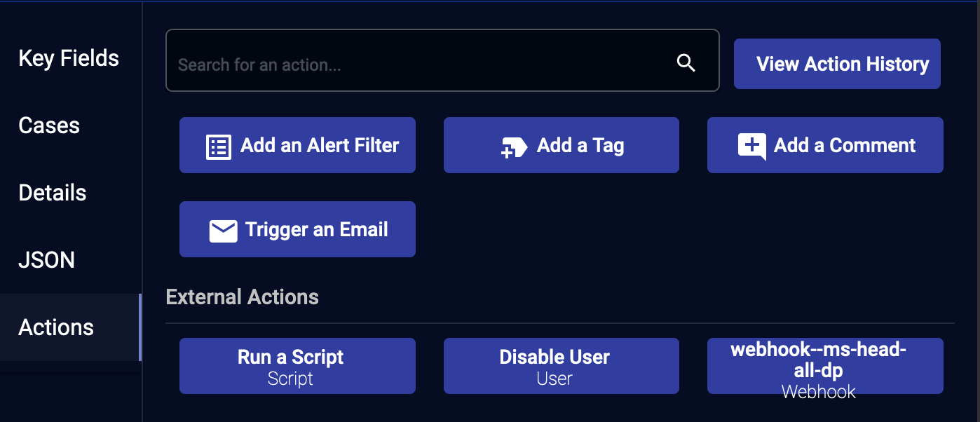Click the comment-plus icon on Add a Comment
The image size is (980, 422).
(x=751, y=146)
